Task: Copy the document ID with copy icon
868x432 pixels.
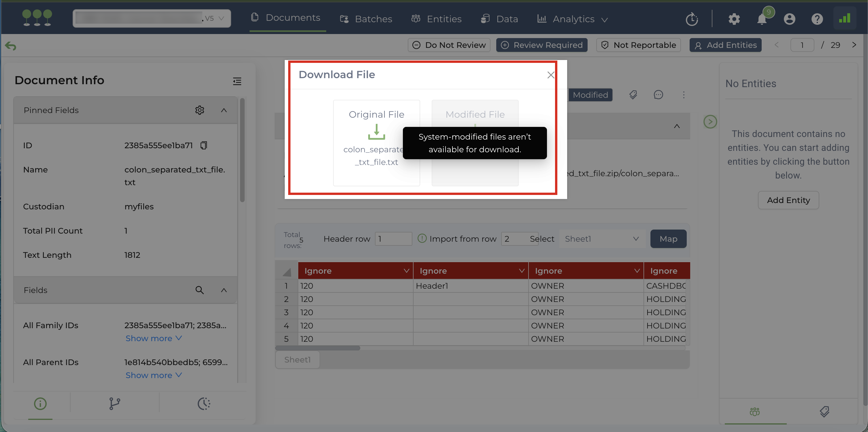Action: (x=203, y=145)
